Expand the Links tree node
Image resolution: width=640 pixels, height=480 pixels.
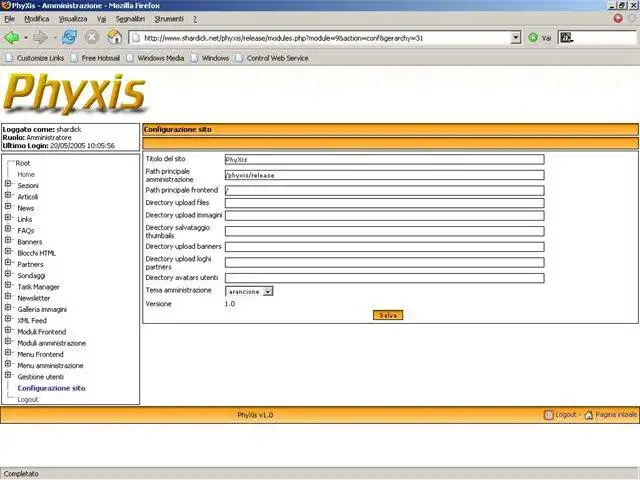pyautogui.click(x=8, y=218)
